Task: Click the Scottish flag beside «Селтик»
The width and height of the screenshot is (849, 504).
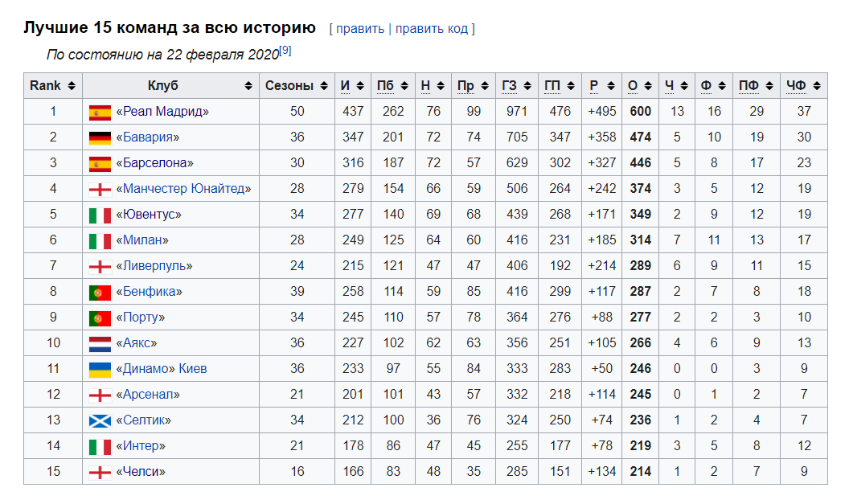Action: (100, 420)
